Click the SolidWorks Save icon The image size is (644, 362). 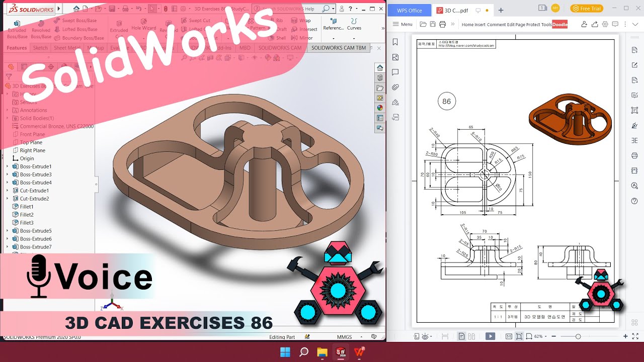coord(112,9)
